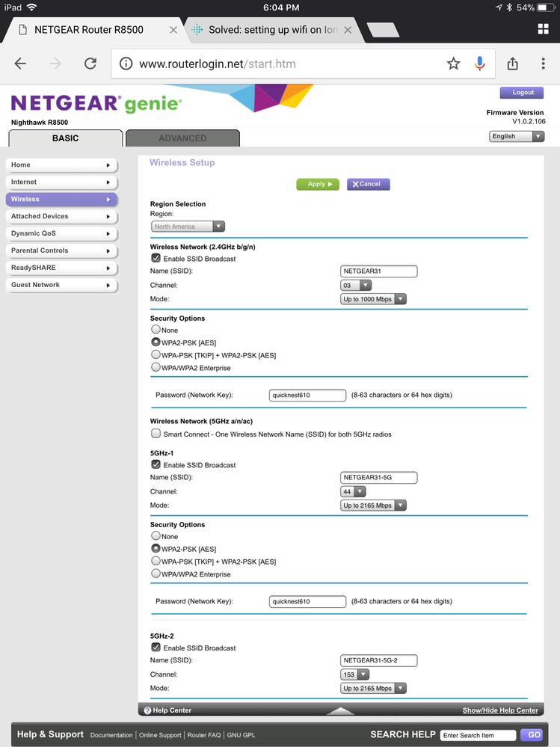
Task: Click the Logout button
Action: click(x=523, y=93)
